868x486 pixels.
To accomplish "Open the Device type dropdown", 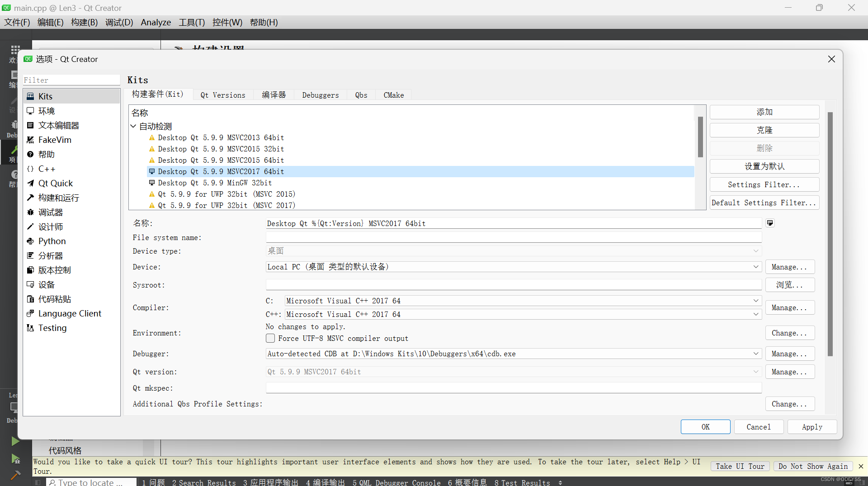I will pyautogui.click(x=514, y=250).
